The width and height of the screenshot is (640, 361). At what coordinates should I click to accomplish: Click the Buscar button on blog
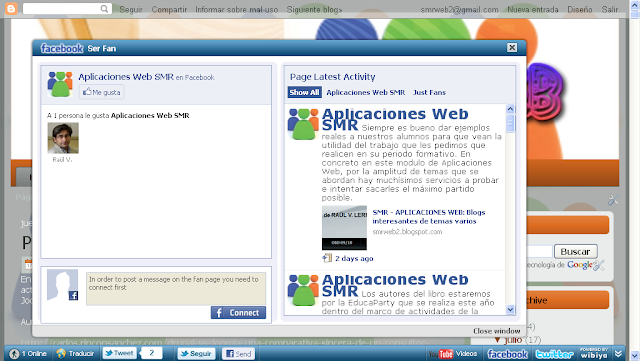point(575,251)
